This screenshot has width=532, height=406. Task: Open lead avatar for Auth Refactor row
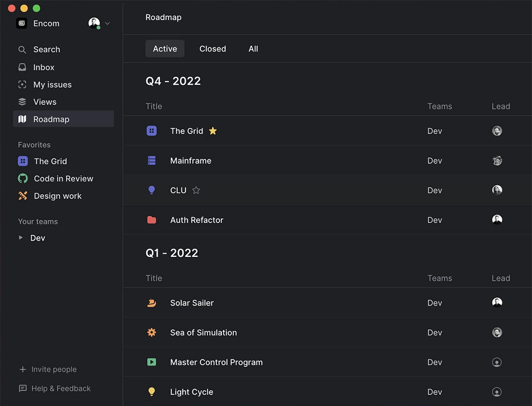point(497,219)
